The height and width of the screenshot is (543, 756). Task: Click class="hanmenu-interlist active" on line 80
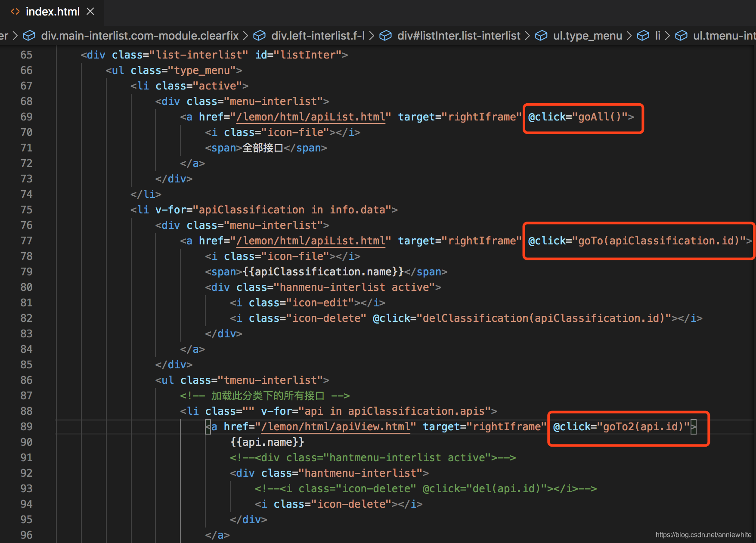tap(335, 287)
